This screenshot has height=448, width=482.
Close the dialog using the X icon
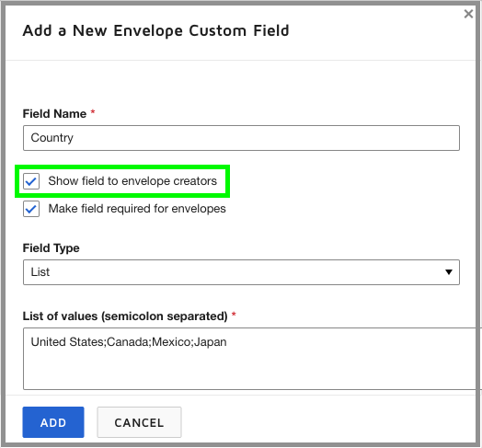pos(468,14)
